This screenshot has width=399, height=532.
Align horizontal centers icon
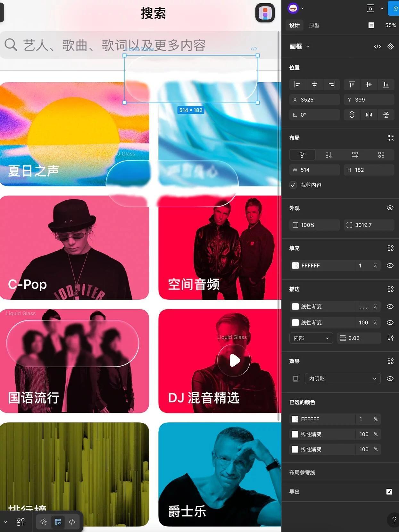(x=314, y=84)
